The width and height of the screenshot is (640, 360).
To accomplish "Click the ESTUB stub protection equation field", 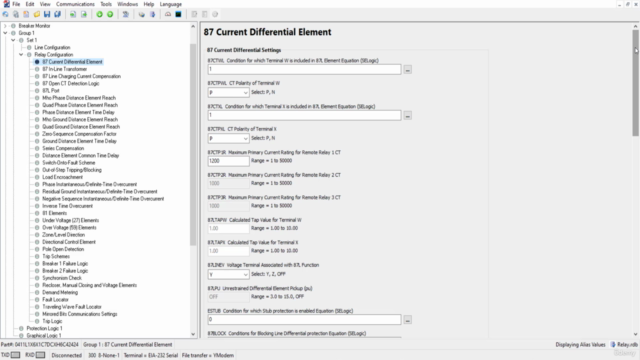I will click(x=304, y=320).
